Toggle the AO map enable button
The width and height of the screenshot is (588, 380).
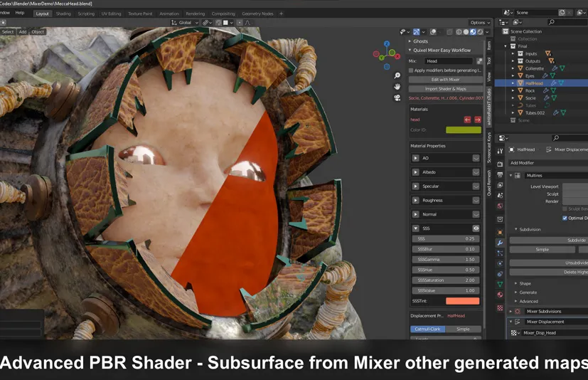point(476,158)
